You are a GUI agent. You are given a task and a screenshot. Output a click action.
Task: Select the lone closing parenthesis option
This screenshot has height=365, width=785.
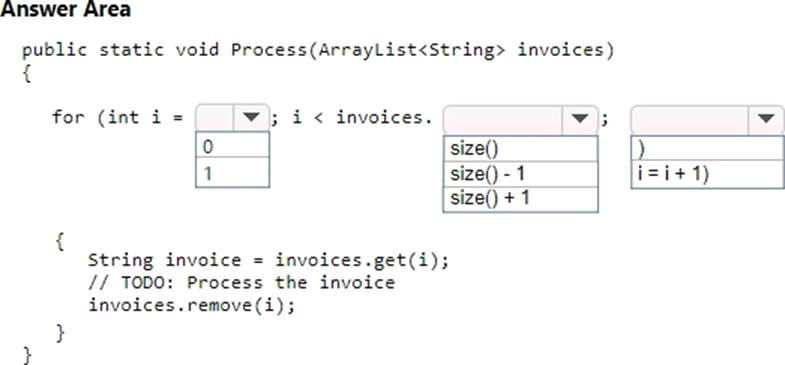click(707, 148)
